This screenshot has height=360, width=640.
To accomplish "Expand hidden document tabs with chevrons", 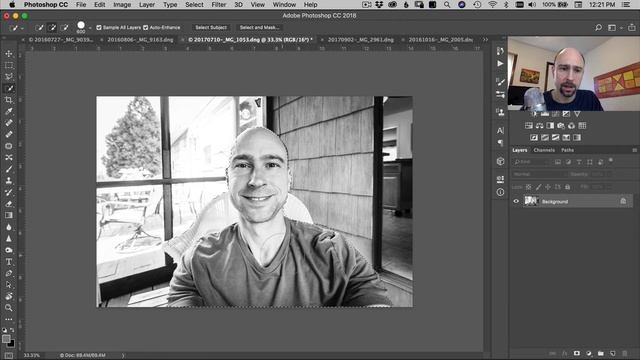I will (485, 40).
